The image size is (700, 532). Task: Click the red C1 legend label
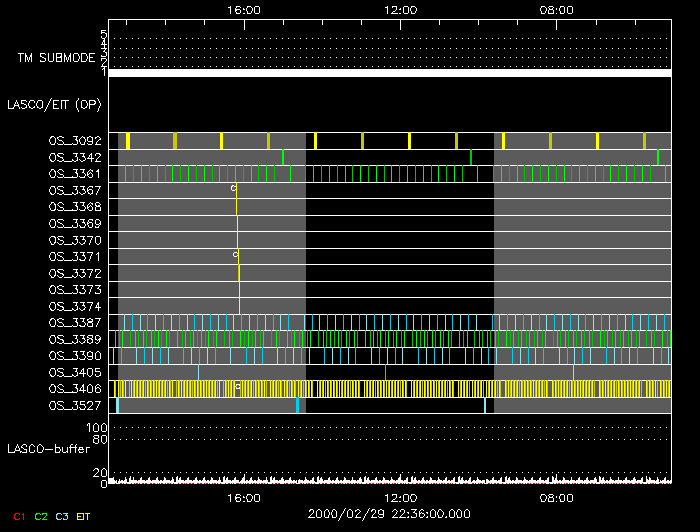tap(19, 516)
